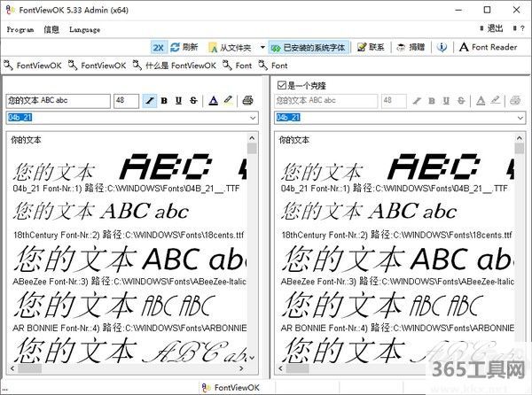The image size is (532, 395).
Task: Uncheck the 是一个克隆 checkbox
Action: [x=282, y=85]
